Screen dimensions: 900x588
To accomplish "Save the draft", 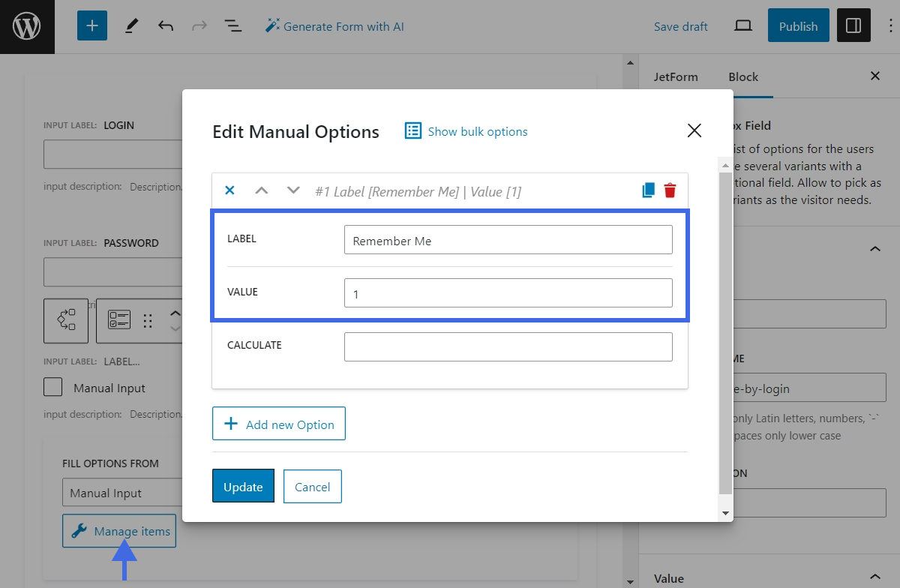I will [x=680, y=25].
